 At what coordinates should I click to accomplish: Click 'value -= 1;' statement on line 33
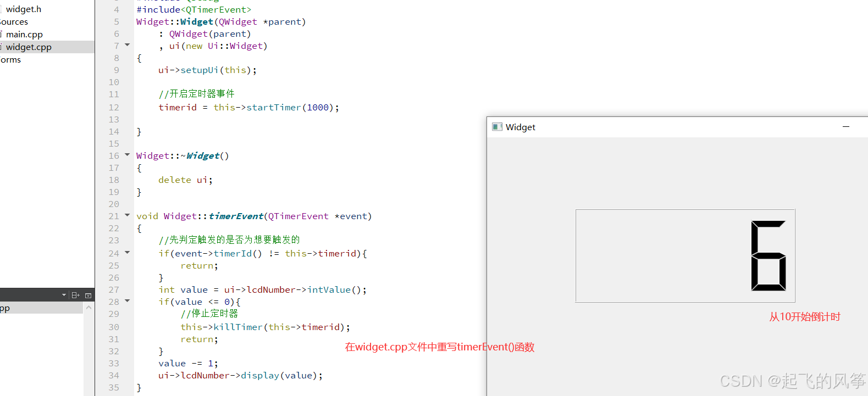click(188, 363)
